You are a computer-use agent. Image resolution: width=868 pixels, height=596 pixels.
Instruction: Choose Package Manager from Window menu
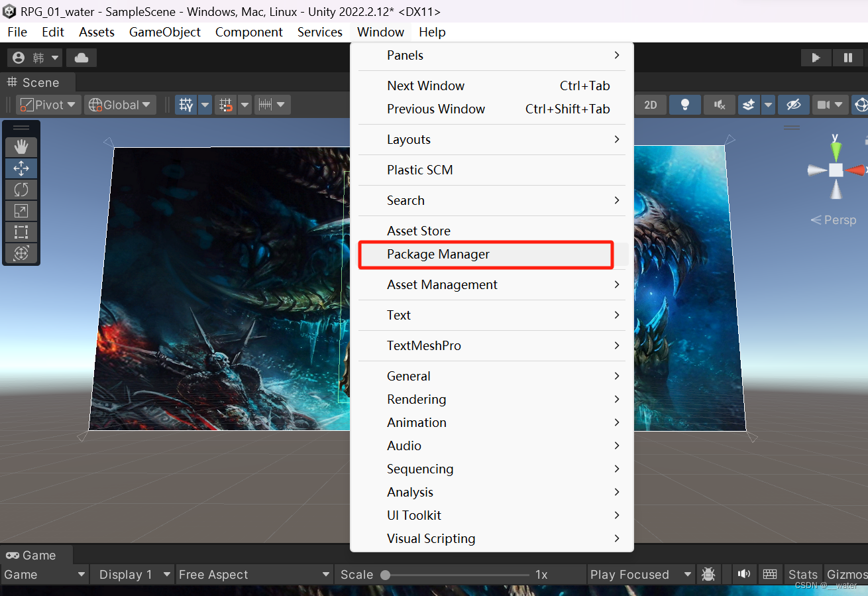coord(492,254)
